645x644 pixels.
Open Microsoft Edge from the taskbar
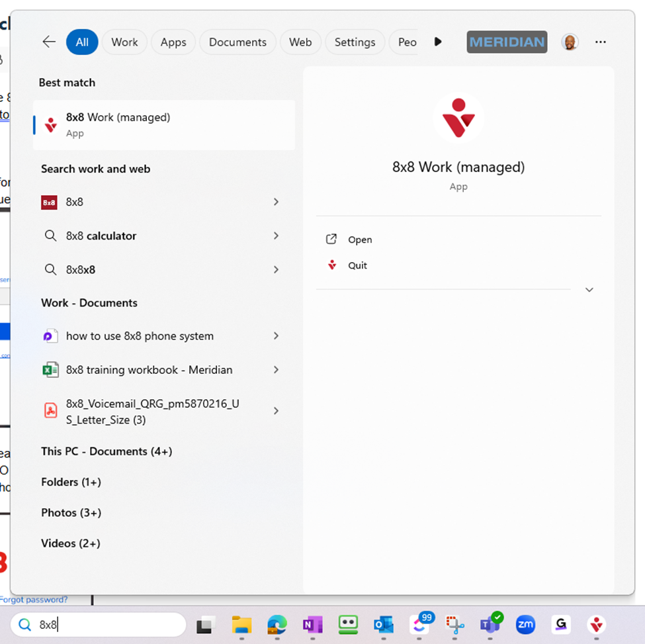point(277,625)
